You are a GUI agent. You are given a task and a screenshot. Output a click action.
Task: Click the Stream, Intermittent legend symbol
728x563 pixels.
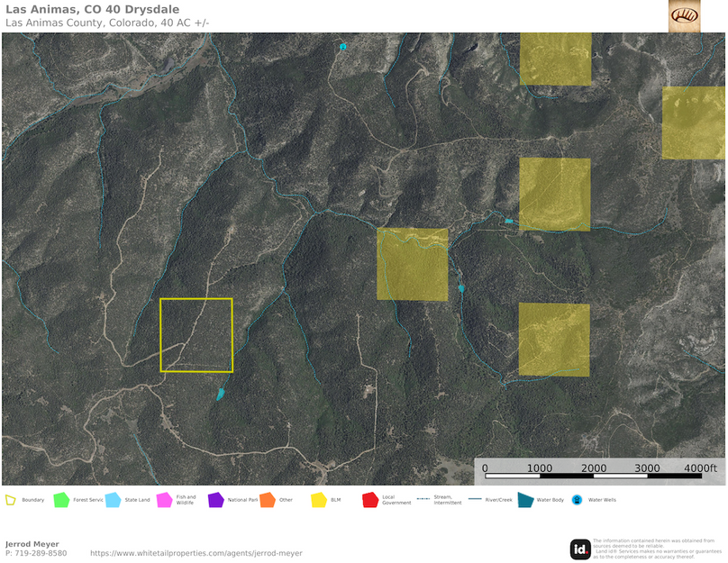point(422,500)
